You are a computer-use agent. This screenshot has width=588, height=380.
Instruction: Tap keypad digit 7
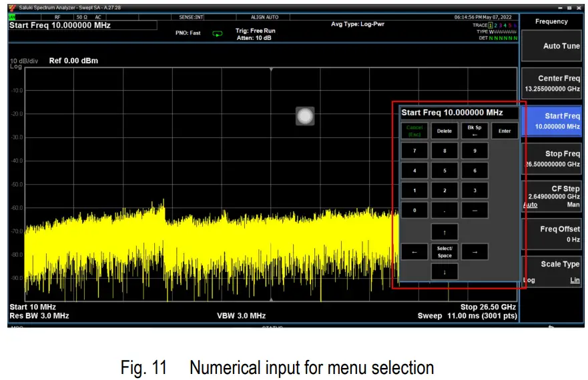414,151
